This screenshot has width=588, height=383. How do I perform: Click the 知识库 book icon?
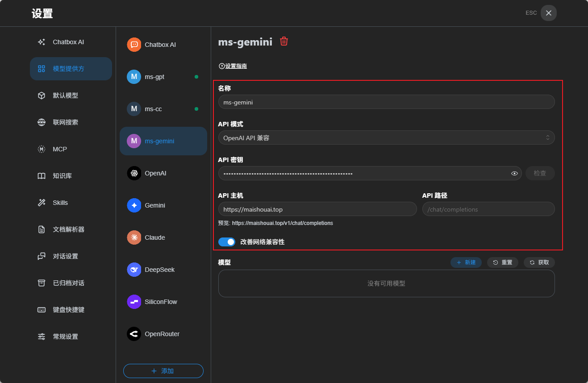point(42,176)
